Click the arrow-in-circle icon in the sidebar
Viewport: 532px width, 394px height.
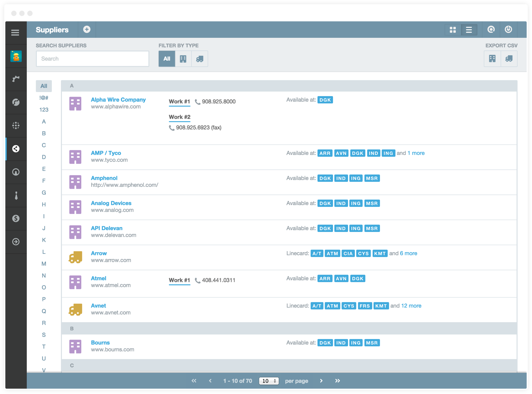[16, 242]
